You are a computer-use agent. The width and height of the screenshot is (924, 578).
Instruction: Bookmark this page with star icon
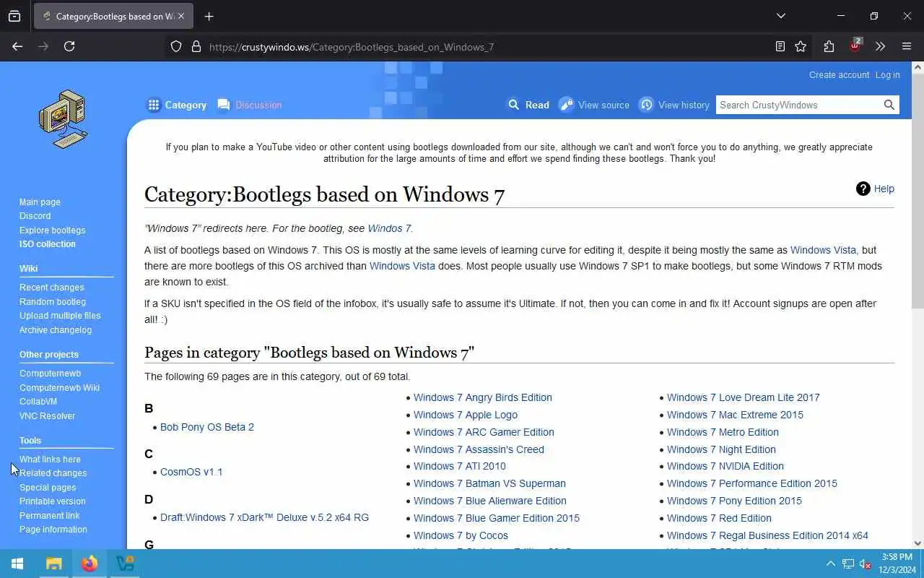tap(801, 46)
